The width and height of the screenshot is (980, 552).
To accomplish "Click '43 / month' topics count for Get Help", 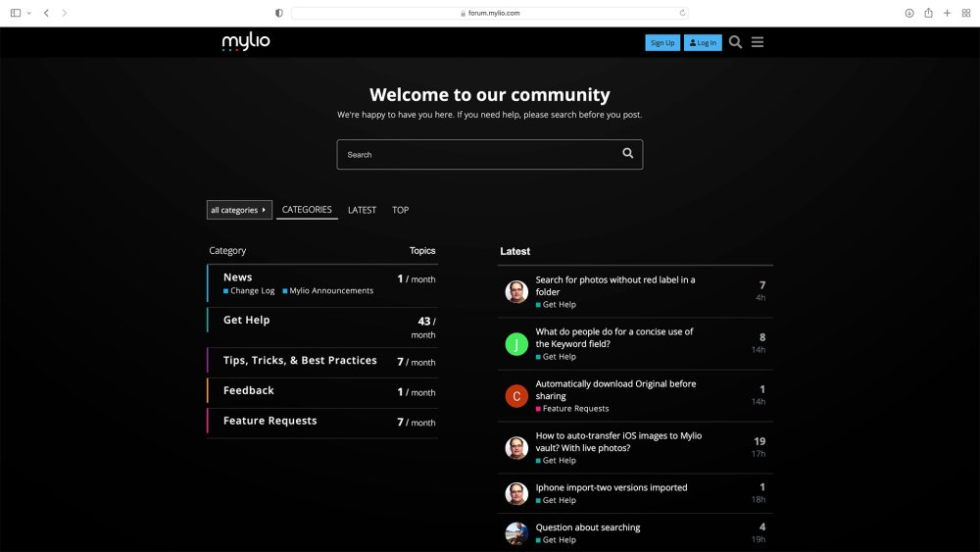I will [x=425, y=327].
